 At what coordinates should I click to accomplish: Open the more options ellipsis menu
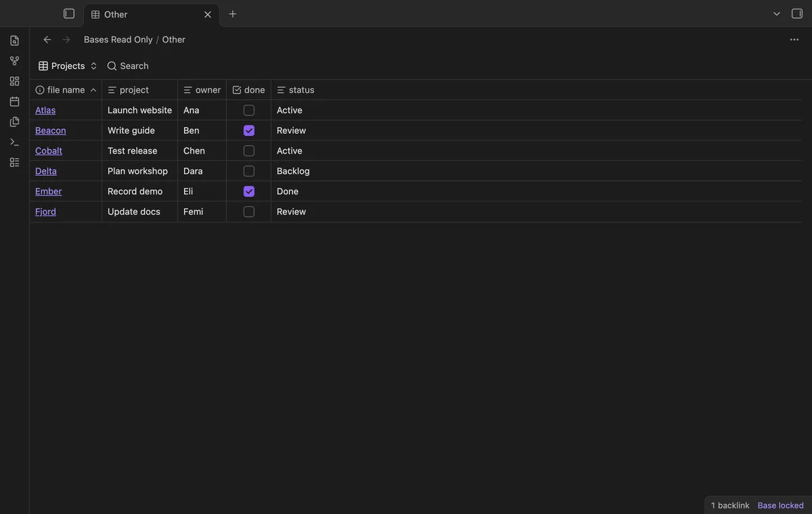794,39
